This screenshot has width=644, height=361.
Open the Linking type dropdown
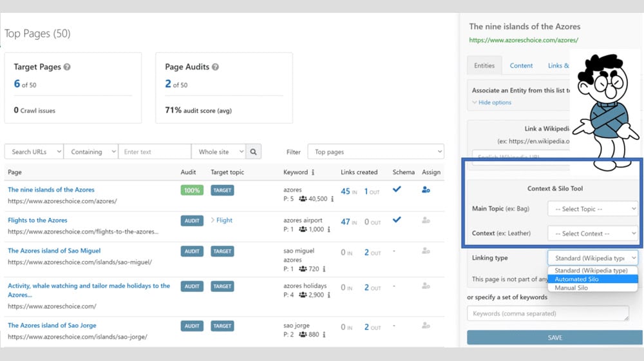tap(592, 258)
